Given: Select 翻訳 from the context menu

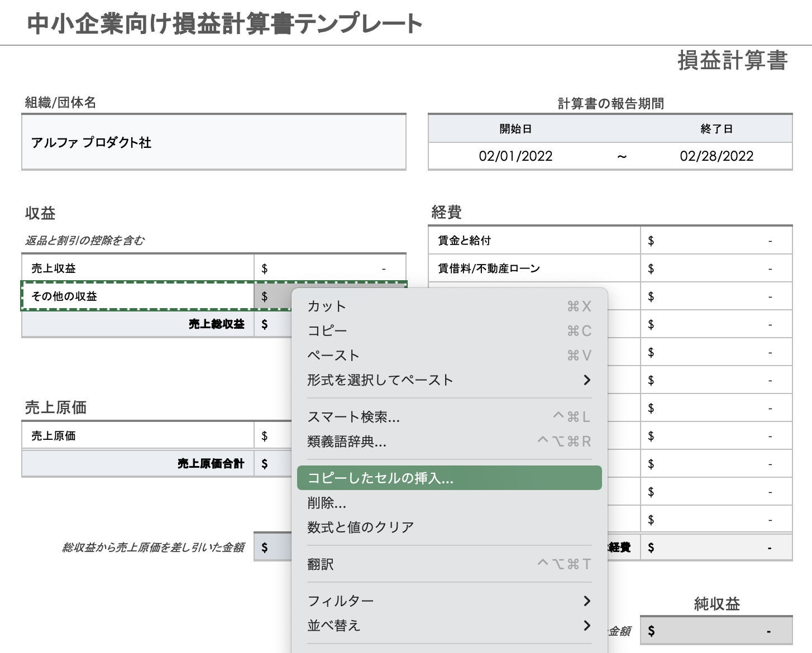Looking at the screenshot, I should pyautogui.click(x=321, y=564).
